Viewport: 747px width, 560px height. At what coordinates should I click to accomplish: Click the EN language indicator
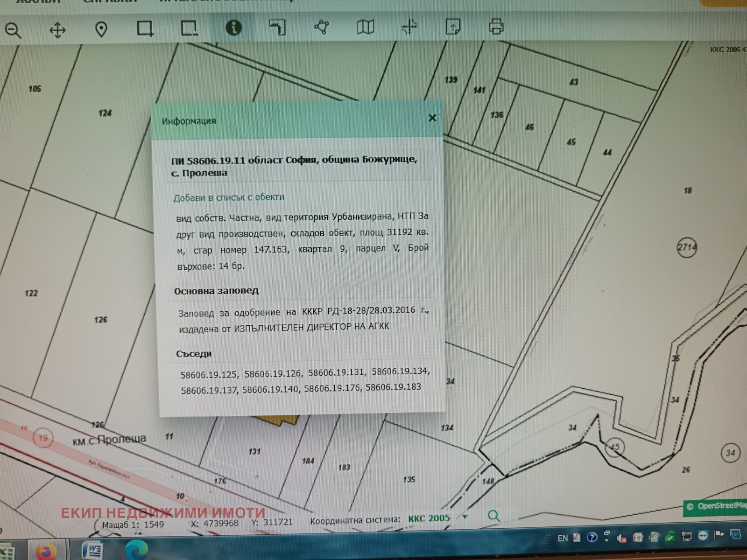click(563, 538)
